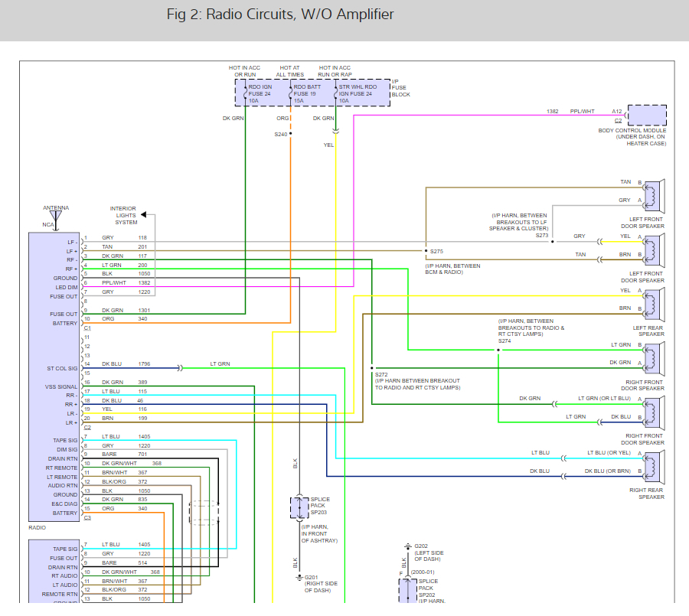Click the G201 ground symbol
Screen dimensions: 689x616
pos(299,577)
